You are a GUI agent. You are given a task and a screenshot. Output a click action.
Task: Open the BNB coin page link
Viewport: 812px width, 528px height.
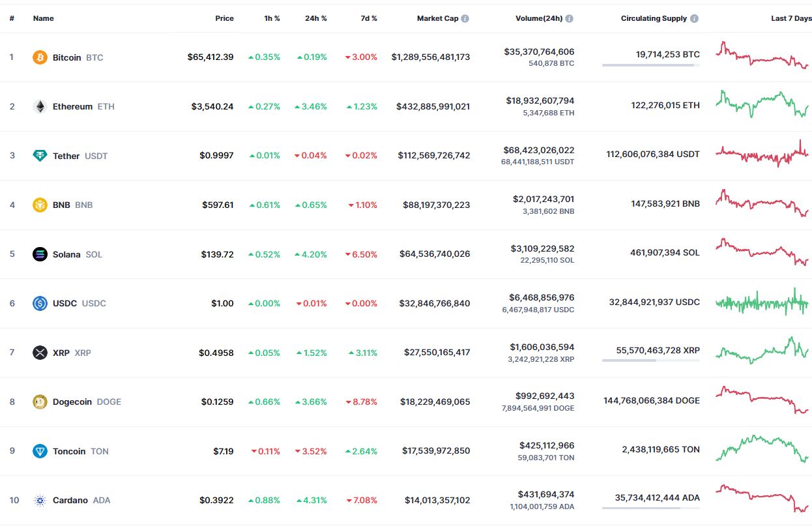[61, 205]
